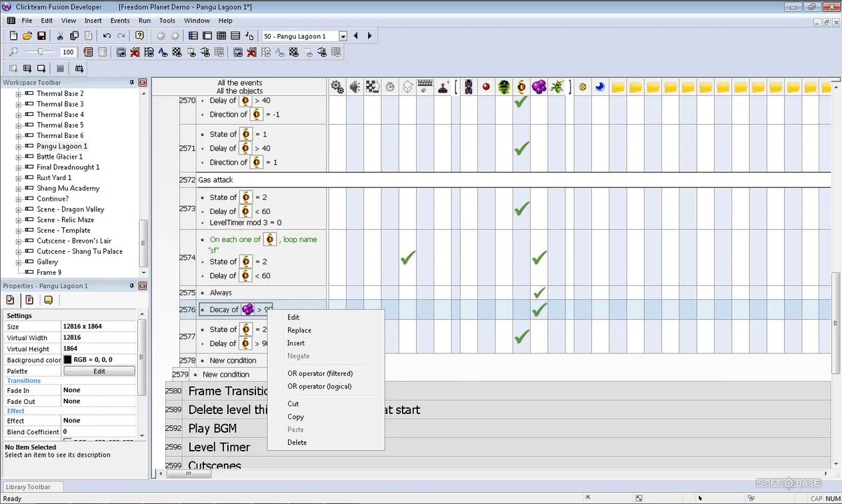Close the Workspace Toolbar panel
This screenshot has width=842, height=504.
point(143,83)
